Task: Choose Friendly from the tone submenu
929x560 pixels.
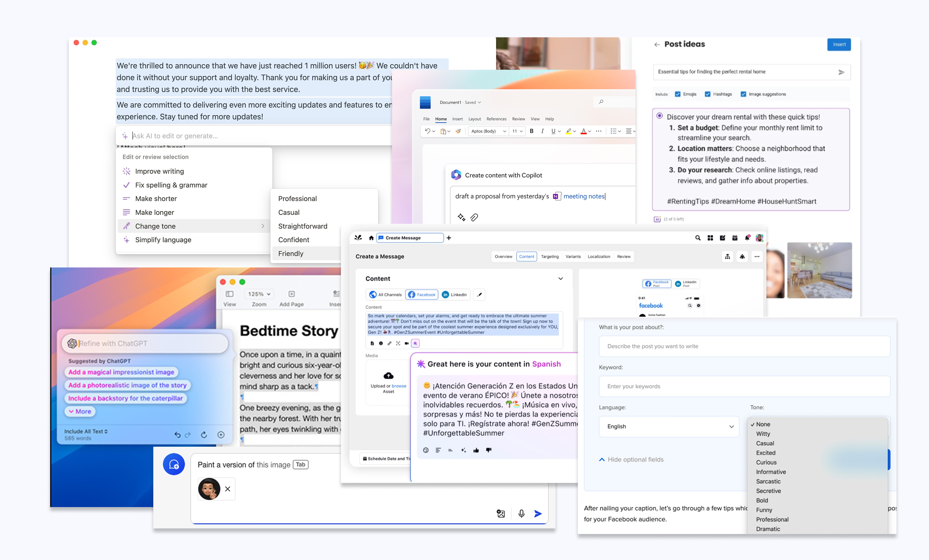Action: (x=291, y=254)
